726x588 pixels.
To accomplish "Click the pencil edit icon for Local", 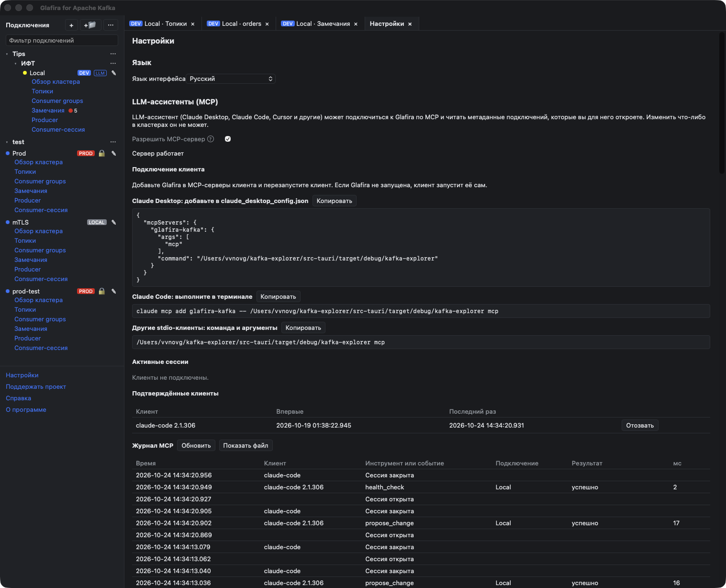I will click(114, 73).
